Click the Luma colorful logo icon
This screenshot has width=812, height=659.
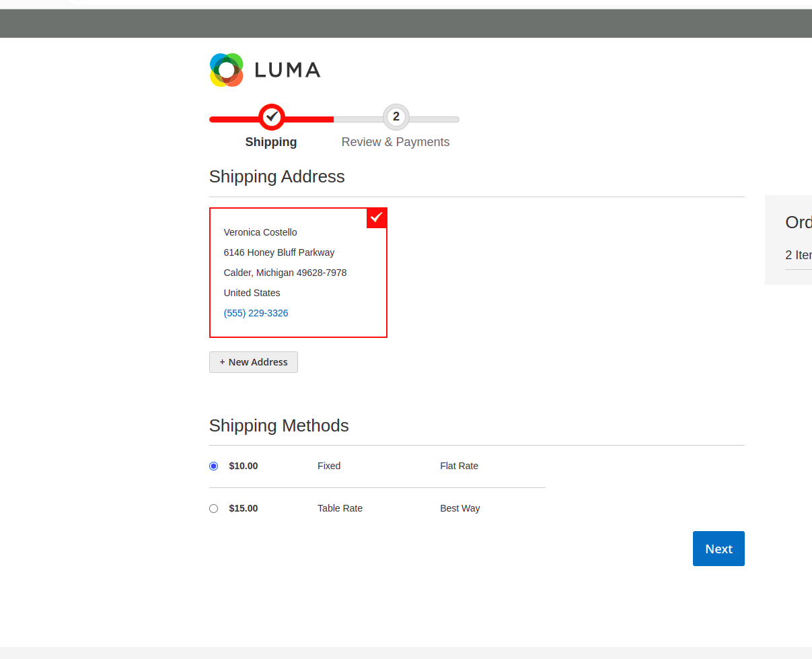point(226,70)
